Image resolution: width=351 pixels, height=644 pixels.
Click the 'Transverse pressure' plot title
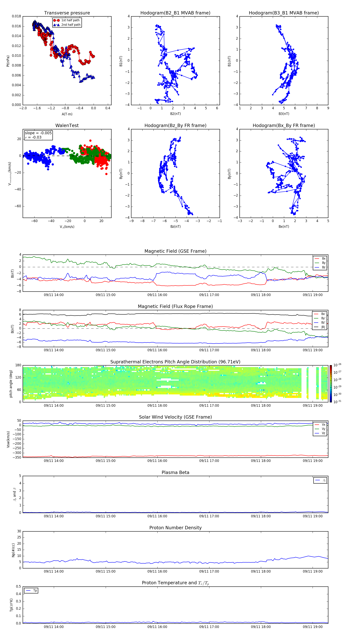67,13
